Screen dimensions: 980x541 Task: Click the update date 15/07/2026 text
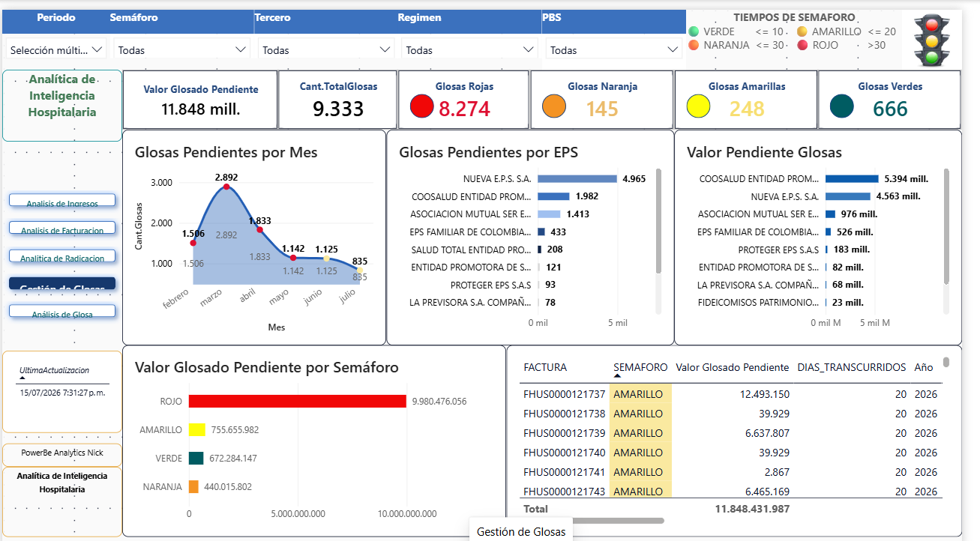click(x=62, y=392)
